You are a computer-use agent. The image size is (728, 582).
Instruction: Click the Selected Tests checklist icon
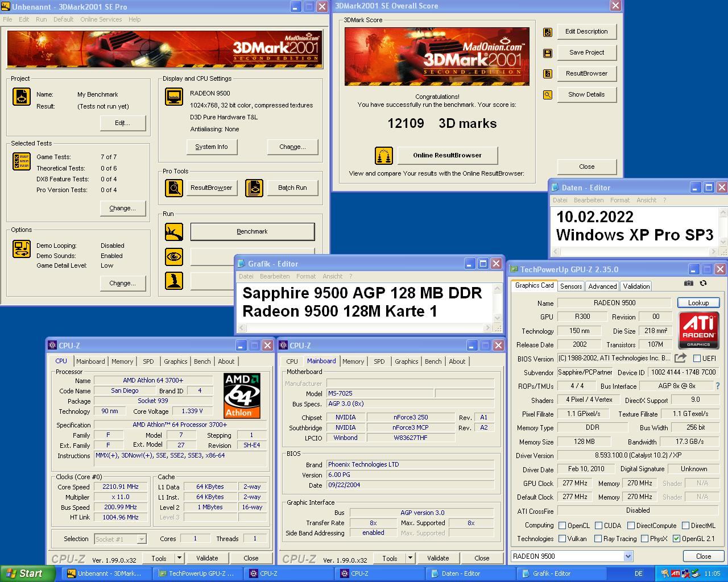tap(22, 161)
